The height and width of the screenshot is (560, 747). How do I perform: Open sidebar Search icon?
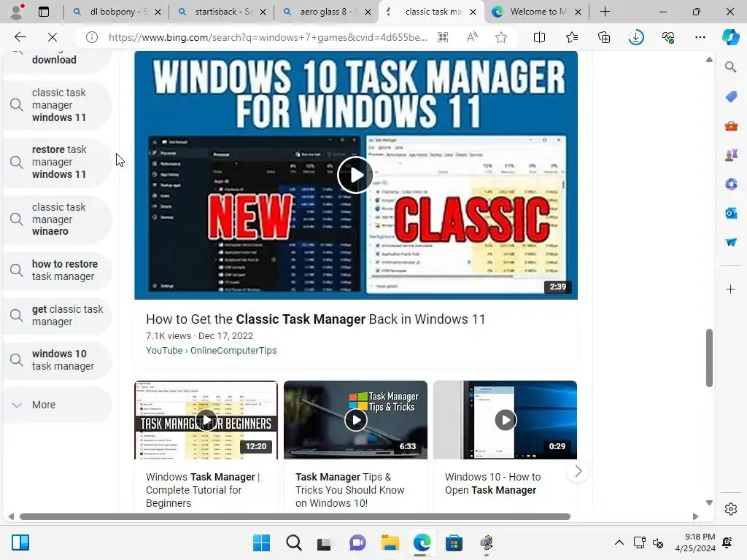click(730, 67)
